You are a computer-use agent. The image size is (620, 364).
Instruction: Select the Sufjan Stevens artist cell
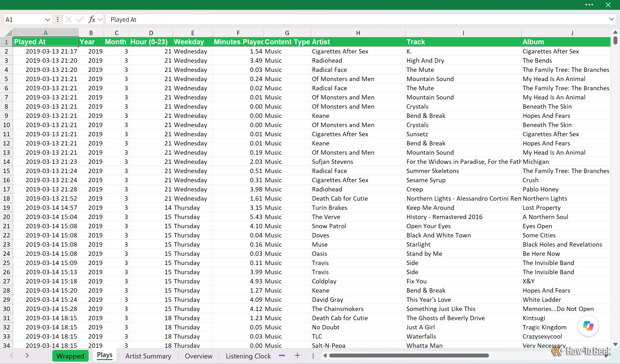[358, 162]
